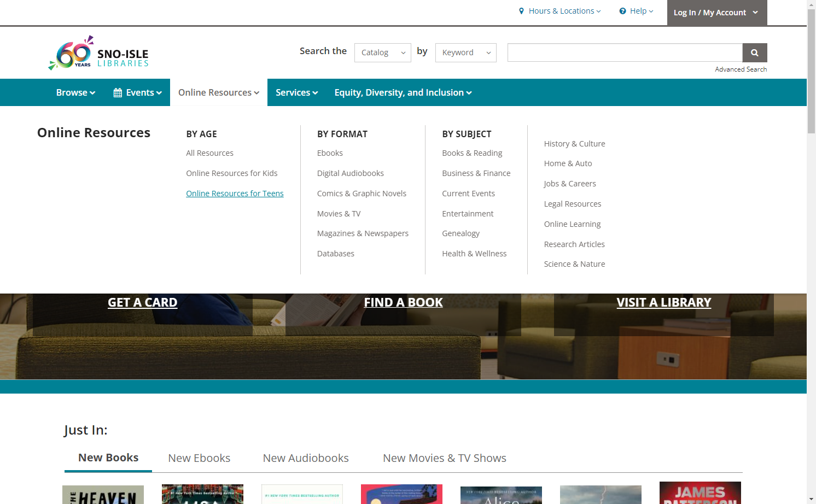This screenshot has height=504, width=816.
Task: Click the Hours & Locations pin icon
Action: click(x=521, y=11)
